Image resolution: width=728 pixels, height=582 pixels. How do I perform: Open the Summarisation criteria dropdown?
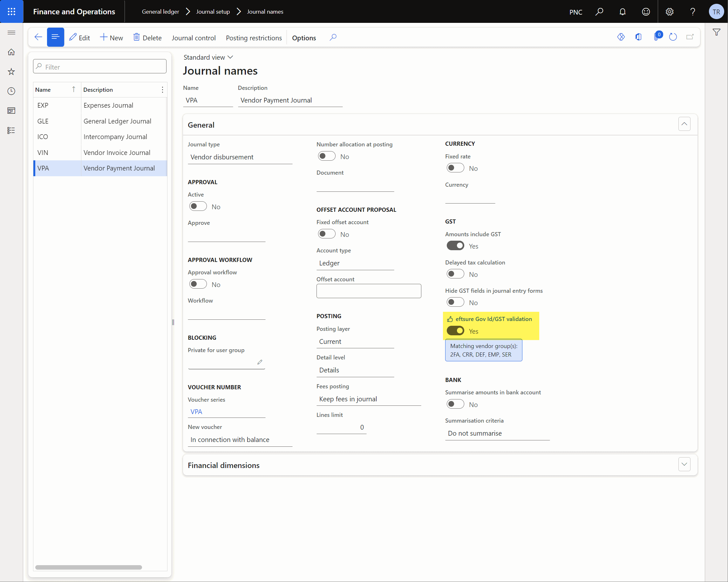(x=497, y=433)
